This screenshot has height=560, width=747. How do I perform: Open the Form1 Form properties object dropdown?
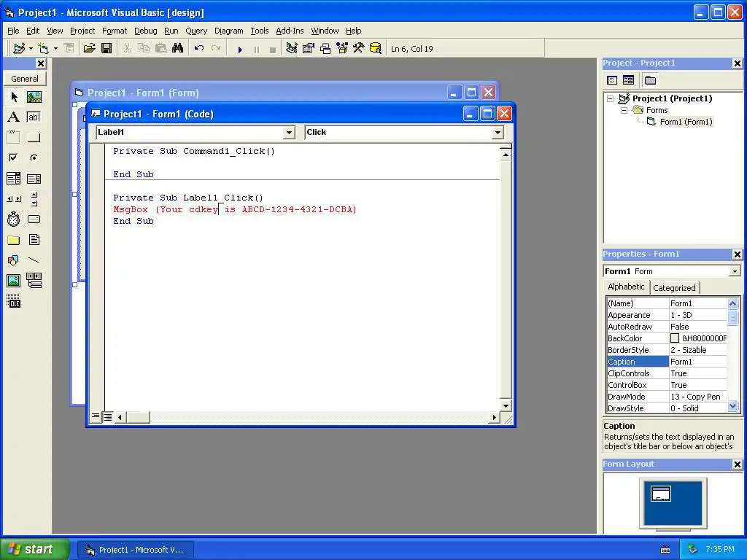pos(735,271)
